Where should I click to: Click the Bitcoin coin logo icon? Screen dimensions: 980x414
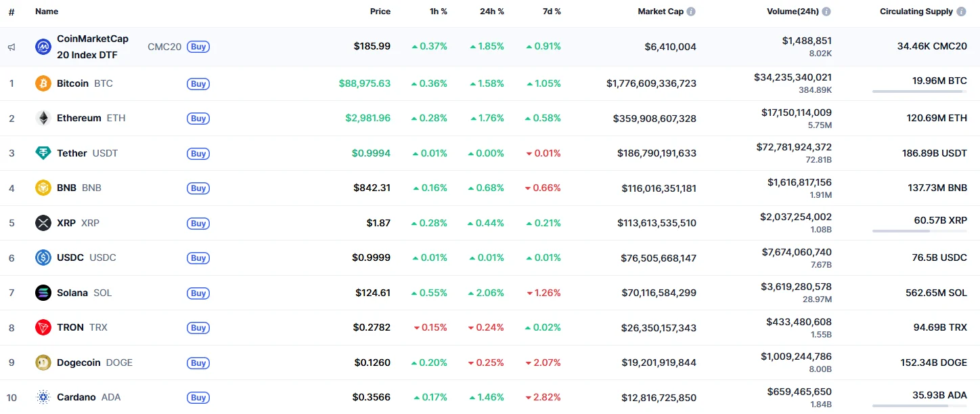[x=43, y=83]
